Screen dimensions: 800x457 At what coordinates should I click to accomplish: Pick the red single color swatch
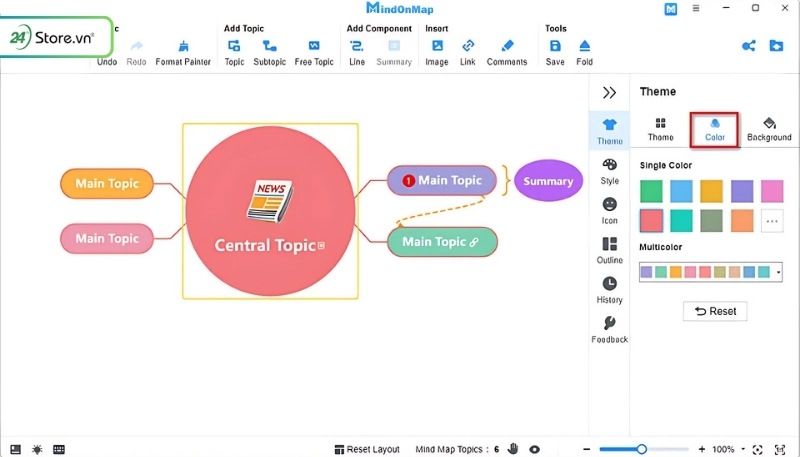(652, 221)
